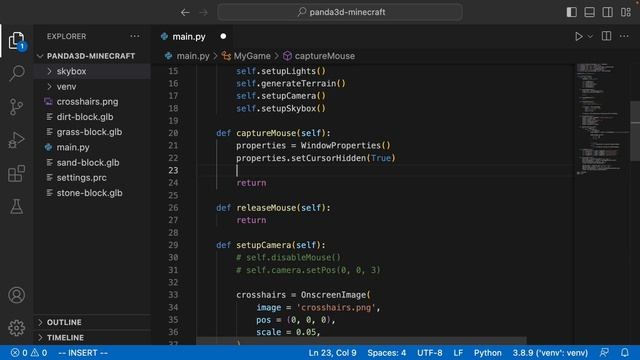Open Explorer Views and More Actions ellipsis
Viewport: 640px width, 360px height.
135,36
